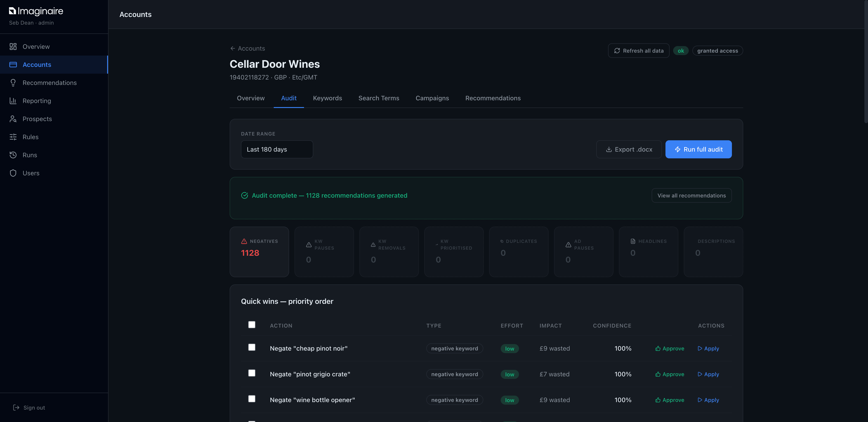Click the Reporting bar chart icon
The height and width of the screenshot is (422, 868).
click(13, 101)
